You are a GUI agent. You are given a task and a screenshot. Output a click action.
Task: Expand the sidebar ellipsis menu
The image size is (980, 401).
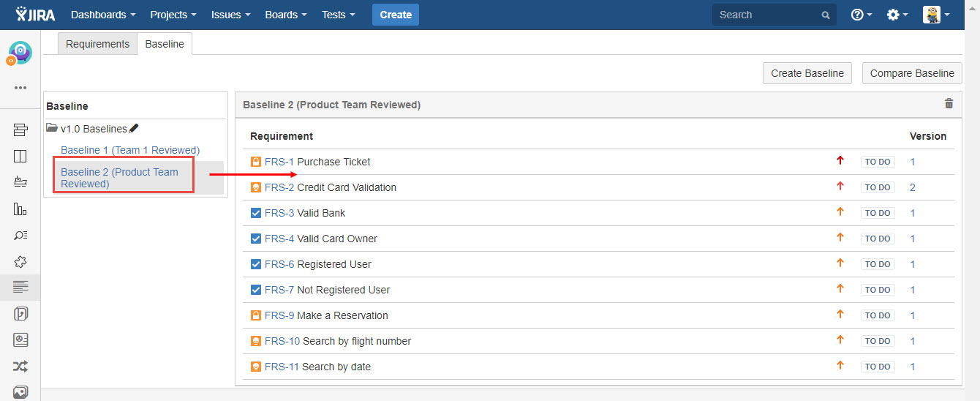click(20, 88)
